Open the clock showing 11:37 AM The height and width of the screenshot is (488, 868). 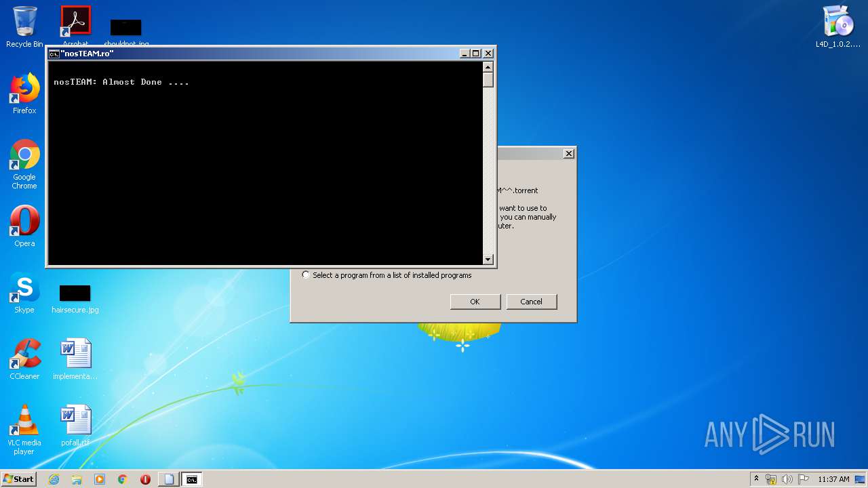click(833, 479)
